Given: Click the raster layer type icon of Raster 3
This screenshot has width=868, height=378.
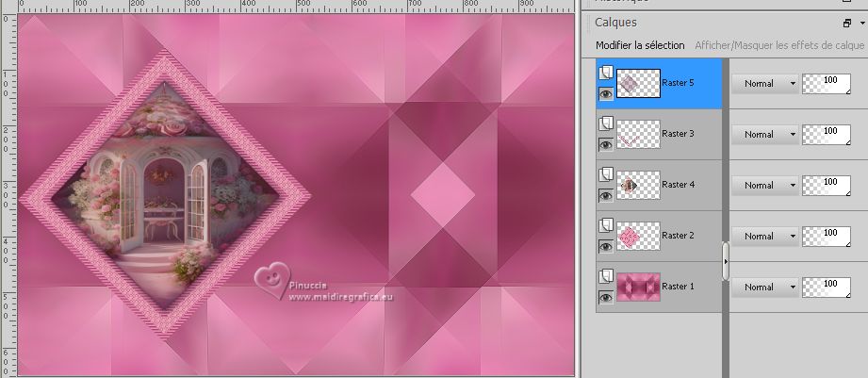Looking at the screenshot, I should point(606,124).
